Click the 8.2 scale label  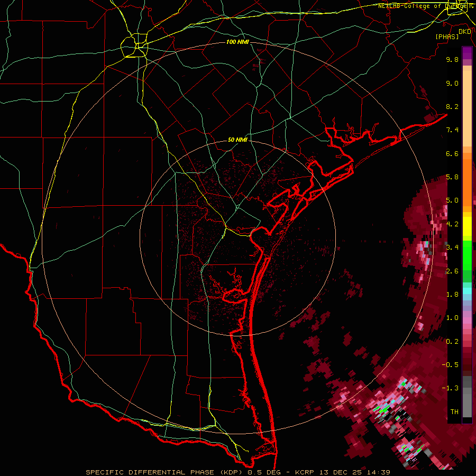coord(452,106)
